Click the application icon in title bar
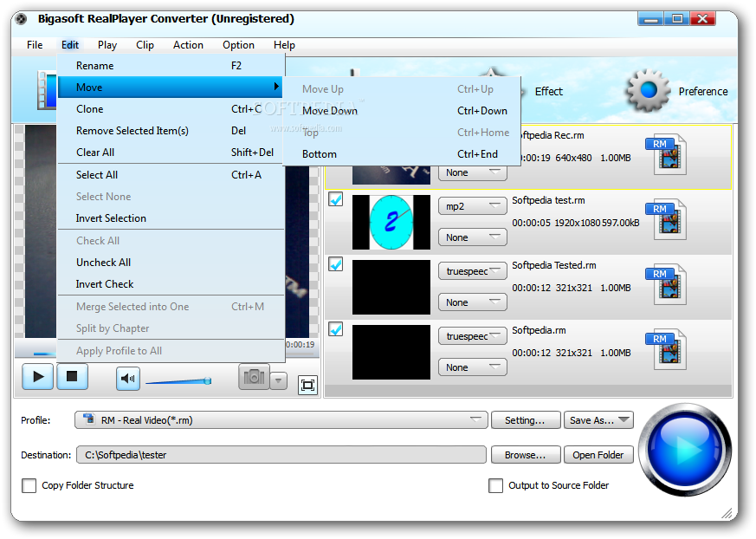This screenshot has height=539, width=756. point(21,19)
